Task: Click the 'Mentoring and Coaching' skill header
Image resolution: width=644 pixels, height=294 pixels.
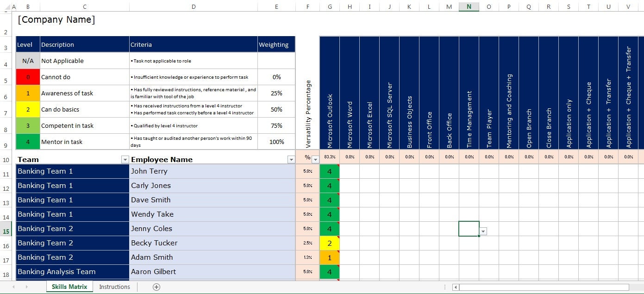Action: tap(509, 93)
